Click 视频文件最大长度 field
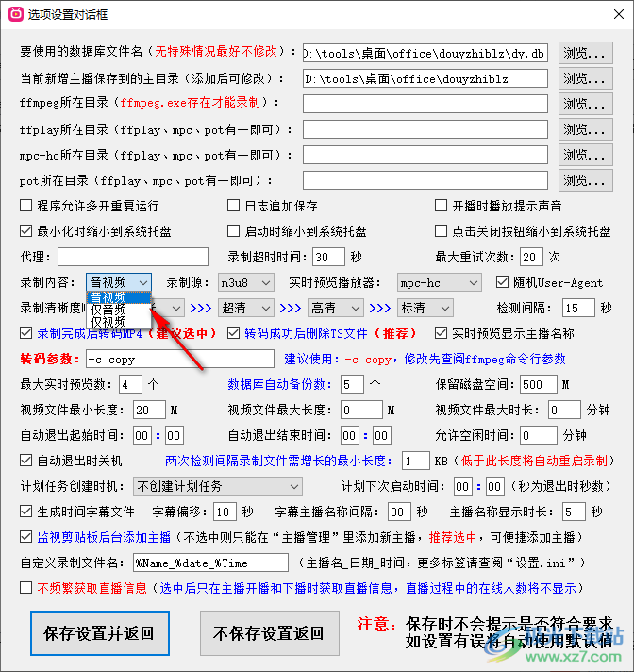 coord(361,410)
